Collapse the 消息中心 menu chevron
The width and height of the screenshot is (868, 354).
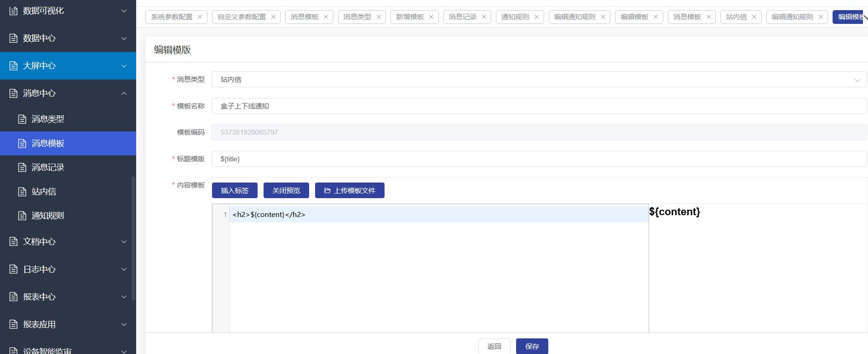tap(124, 93)
